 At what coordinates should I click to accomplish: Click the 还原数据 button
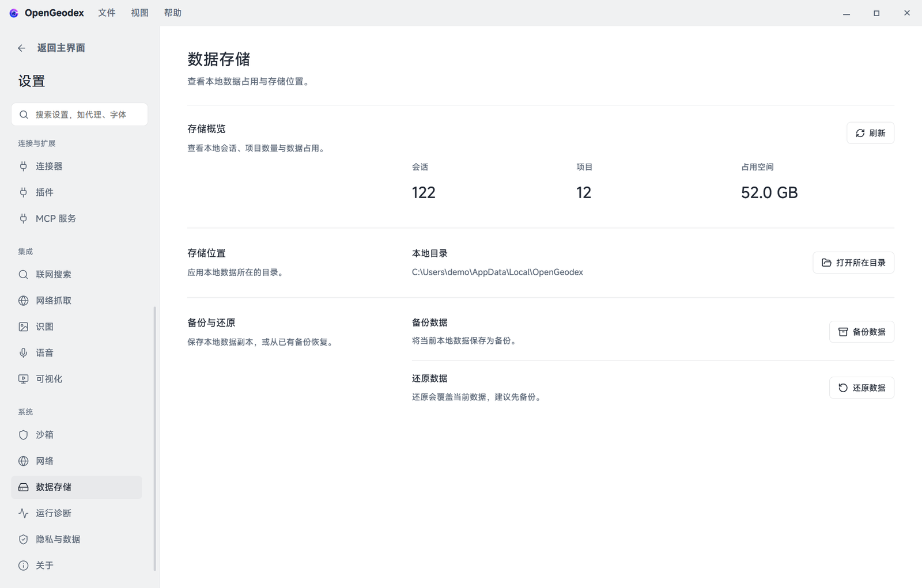(861, 388)
